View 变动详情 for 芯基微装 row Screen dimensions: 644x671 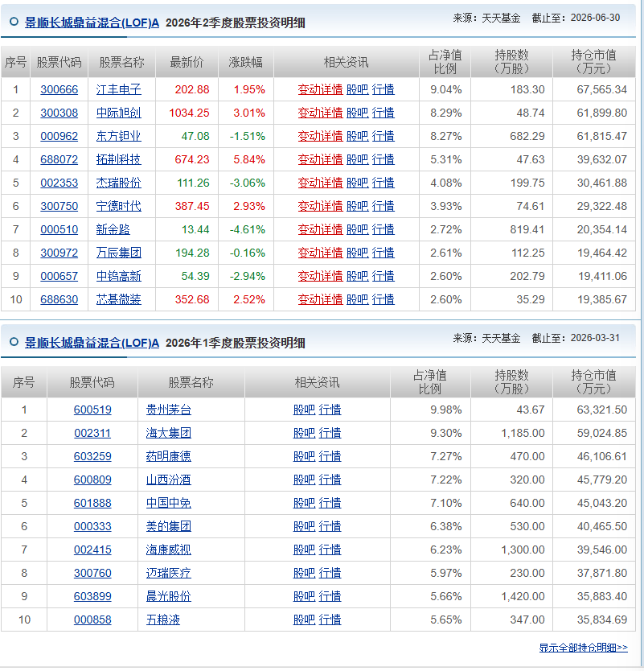tap(320, 299)
